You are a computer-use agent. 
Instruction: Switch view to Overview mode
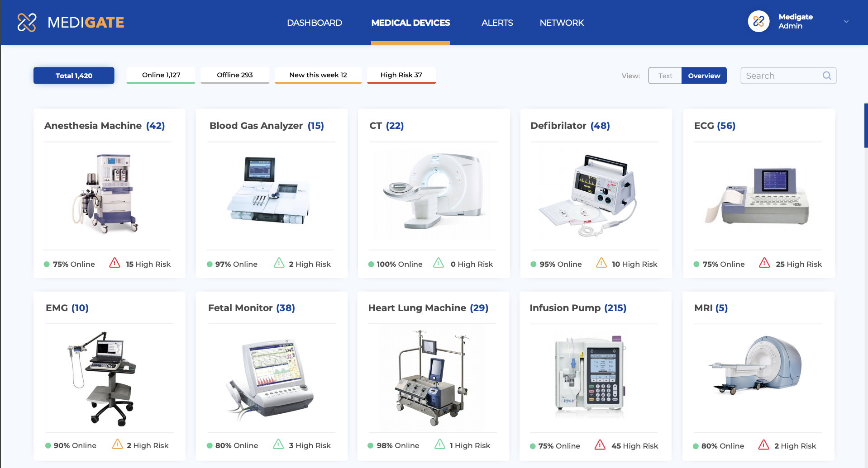pos(704,76)
